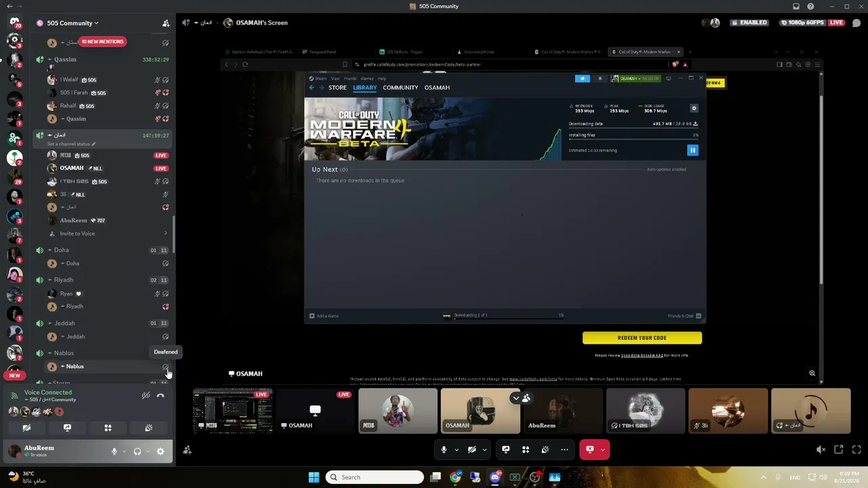Viewport: 868px width, 488px height.
Task: Collapse participants strip with the chevron pill
Action: click(521, 398)
